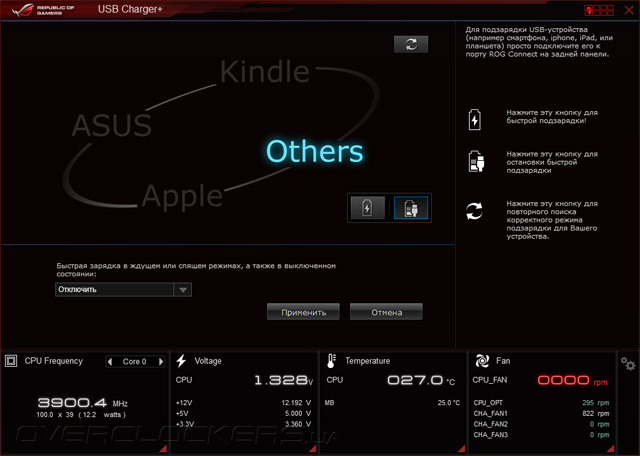This screenshot has width=640, height=456.
Task: Click the Fan panel icon
Action: [482, 361]
